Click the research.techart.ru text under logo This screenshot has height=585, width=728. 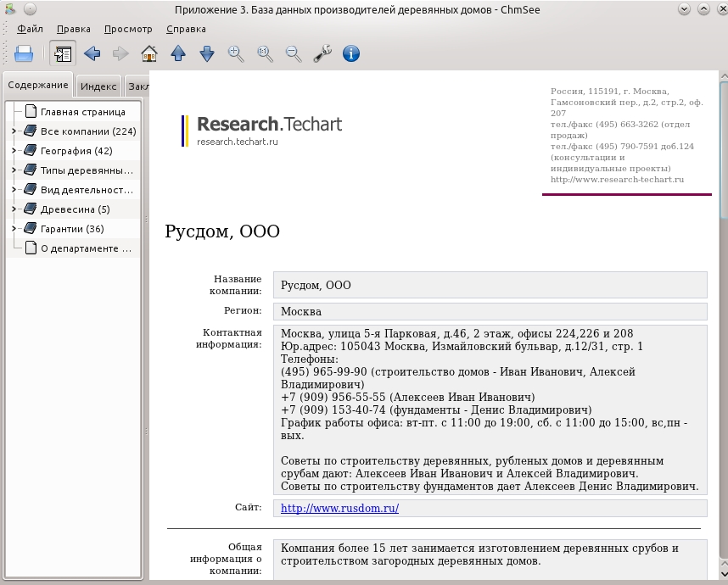(238, 142)
